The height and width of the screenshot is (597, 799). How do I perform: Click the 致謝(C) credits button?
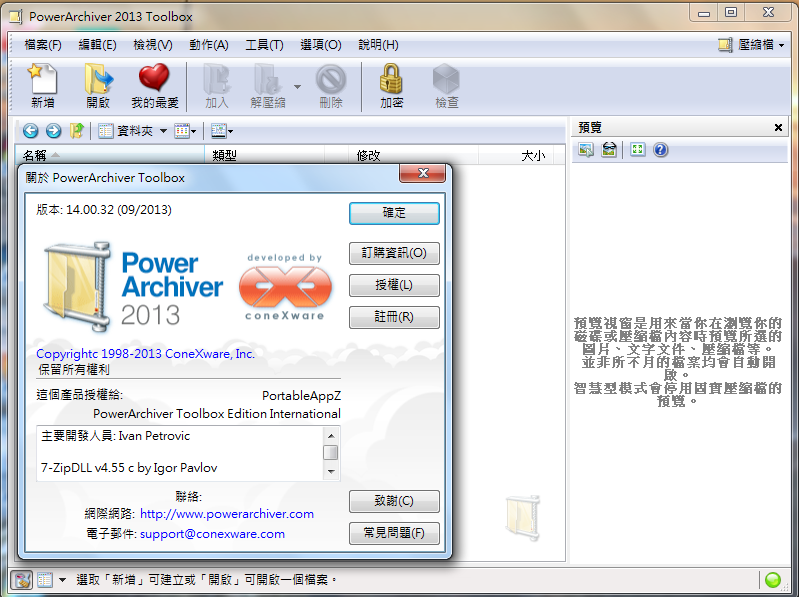[x=394, y=501]
